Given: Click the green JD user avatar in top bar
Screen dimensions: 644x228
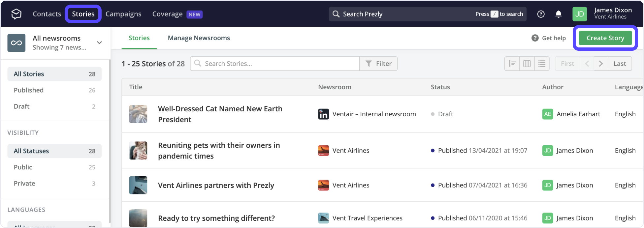Looking at the screenshot, I should point(580,14).
